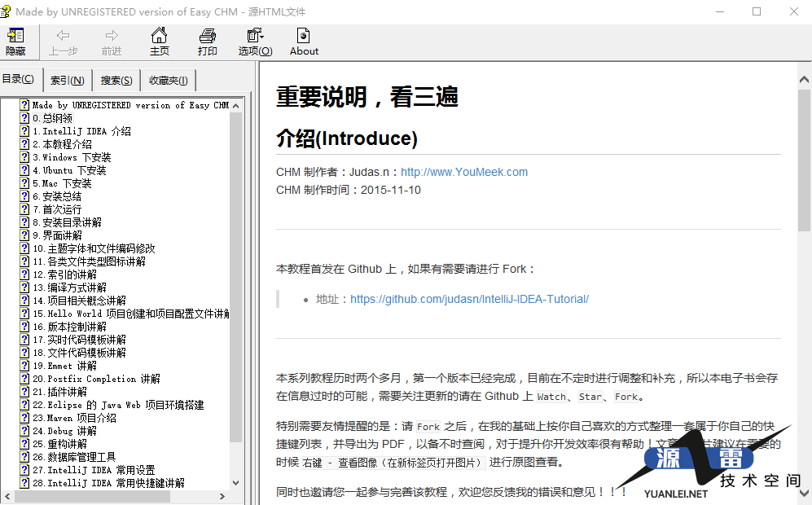Open the http://www.YouMeek.com link
Screen dimensions: 812x505
(x=464, y=172)
